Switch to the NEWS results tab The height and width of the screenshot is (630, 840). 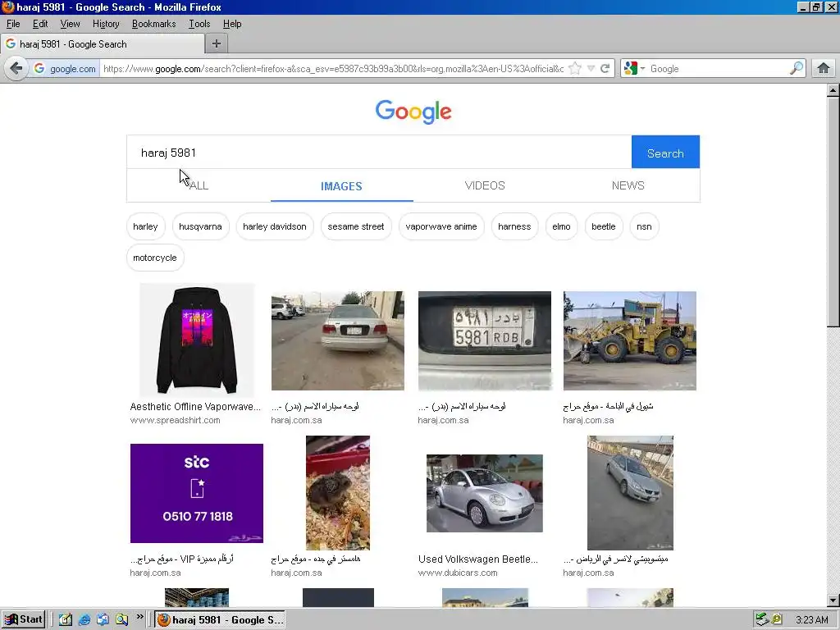[x=628, y=185]
